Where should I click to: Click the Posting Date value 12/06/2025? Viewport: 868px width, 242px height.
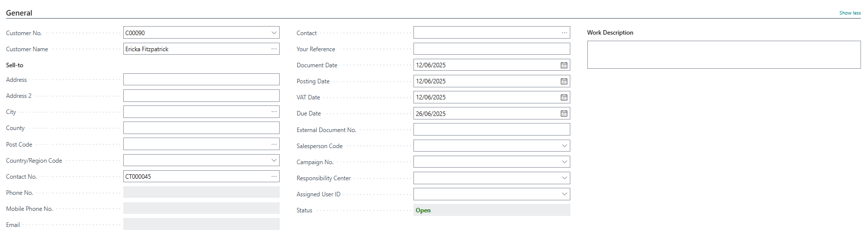pyautogui.click(x=430, y=81)
